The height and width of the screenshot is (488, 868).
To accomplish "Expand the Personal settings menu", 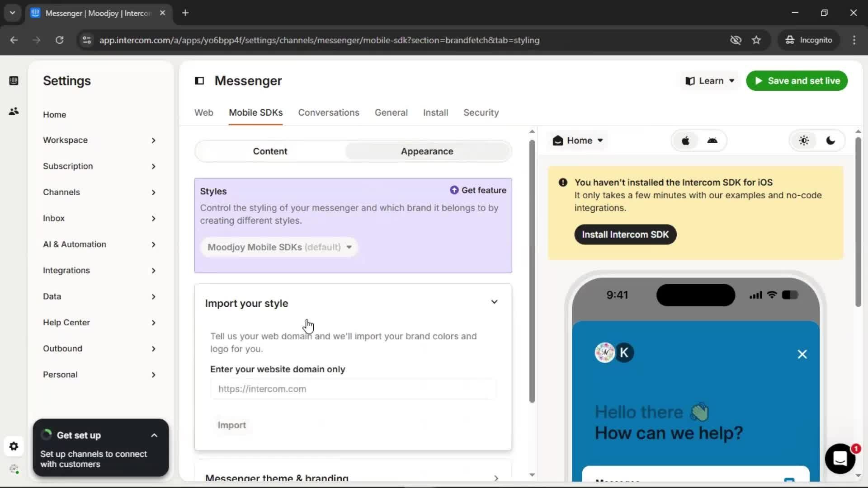I will tap(99, 375).
